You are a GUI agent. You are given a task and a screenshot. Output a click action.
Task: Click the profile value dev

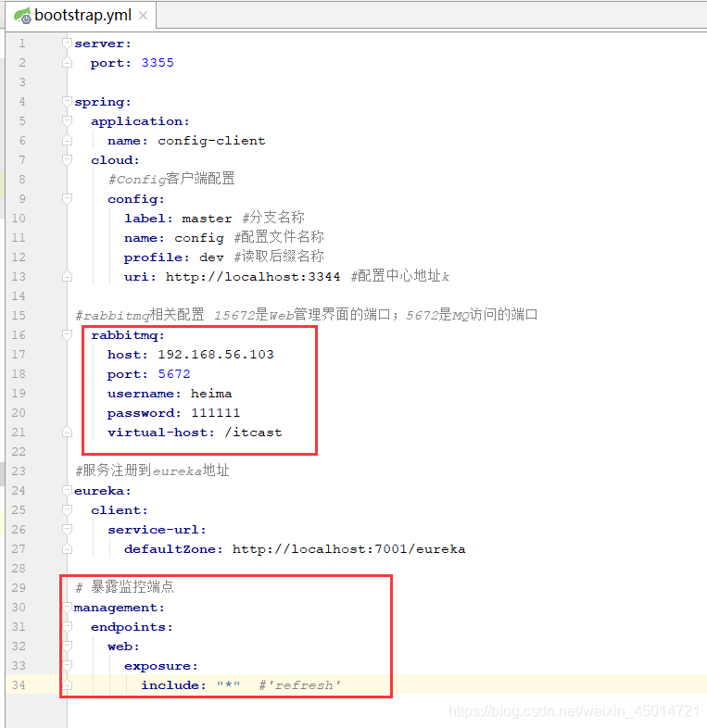pos(211,257)
